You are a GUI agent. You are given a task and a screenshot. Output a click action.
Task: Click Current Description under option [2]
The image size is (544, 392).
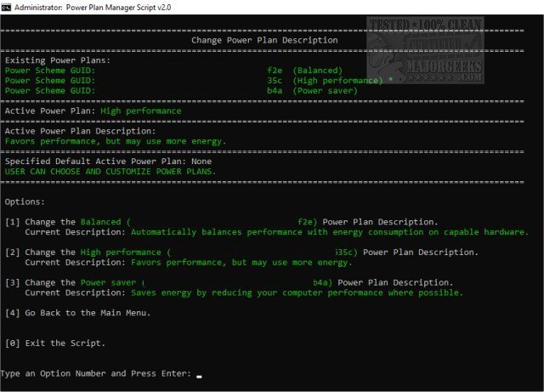coord(189,263)
